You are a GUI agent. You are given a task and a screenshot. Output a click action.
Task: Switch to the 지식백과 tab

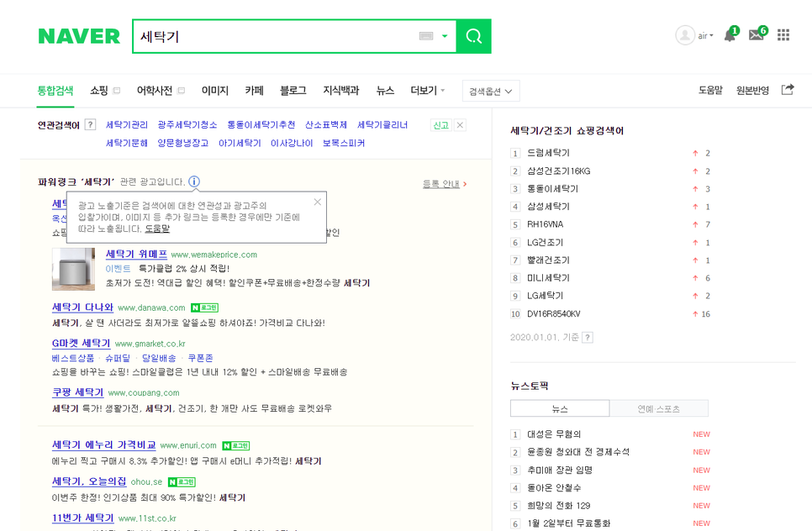(x=340, y=91)
